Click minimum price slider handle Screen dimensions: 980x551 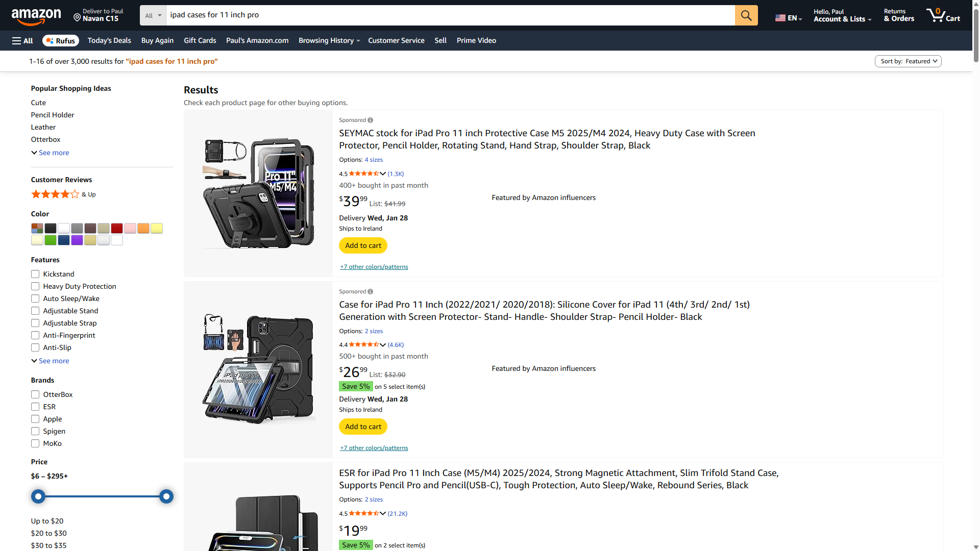tap(38, 497)
